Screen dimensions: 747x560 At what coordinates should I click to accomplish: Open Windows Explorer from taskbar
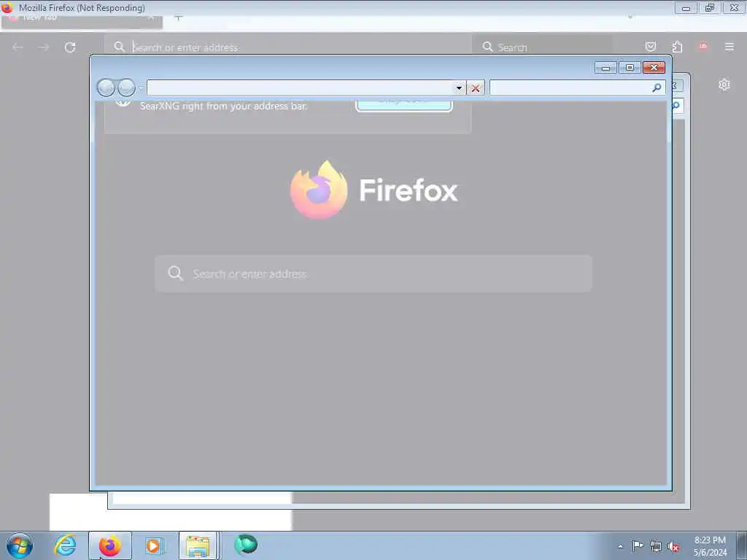(x=198, y=545)
